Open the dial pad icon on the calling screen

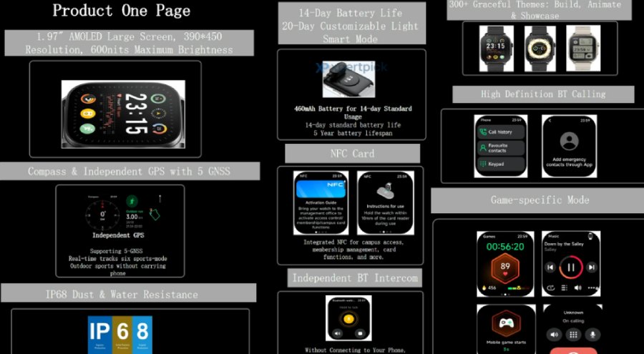pos(572,334)
